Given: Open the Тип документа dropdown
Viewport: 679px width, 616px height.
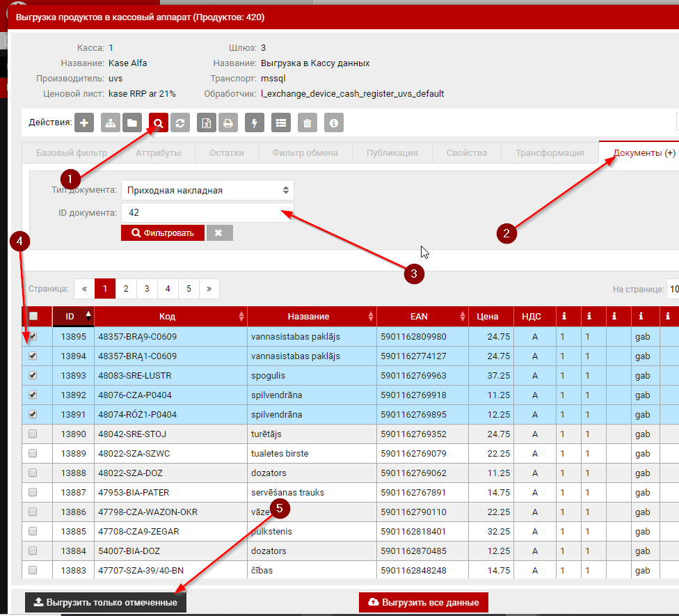Looking at the screenshot, I should click(x=207, y=190).
